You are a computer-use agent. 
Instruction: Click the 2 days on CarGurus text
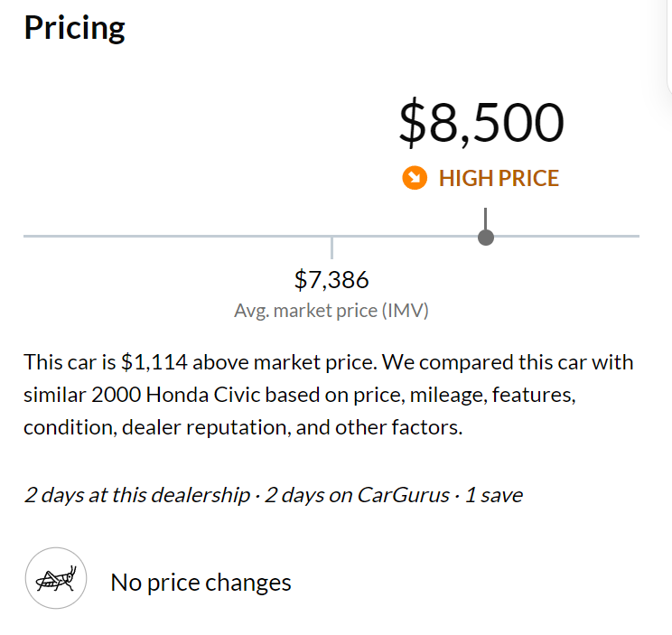click(358, 495)
